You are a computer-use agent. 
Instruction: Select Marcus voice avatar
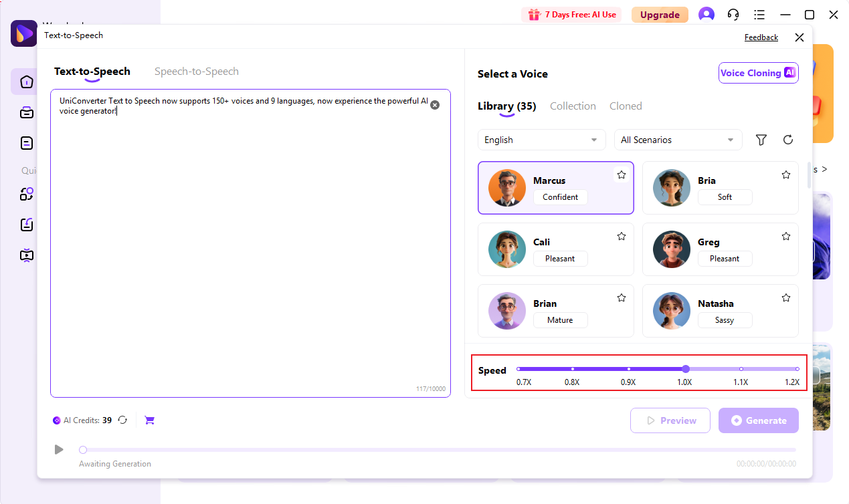click(x=507, y=188)
